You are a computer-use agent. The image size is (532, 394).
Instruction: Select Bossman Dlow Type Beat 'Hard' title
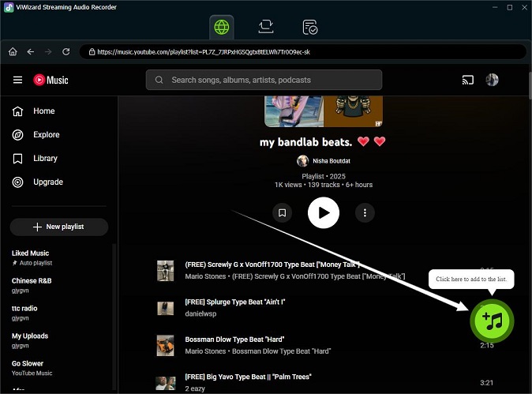click(x=234, y=340)
